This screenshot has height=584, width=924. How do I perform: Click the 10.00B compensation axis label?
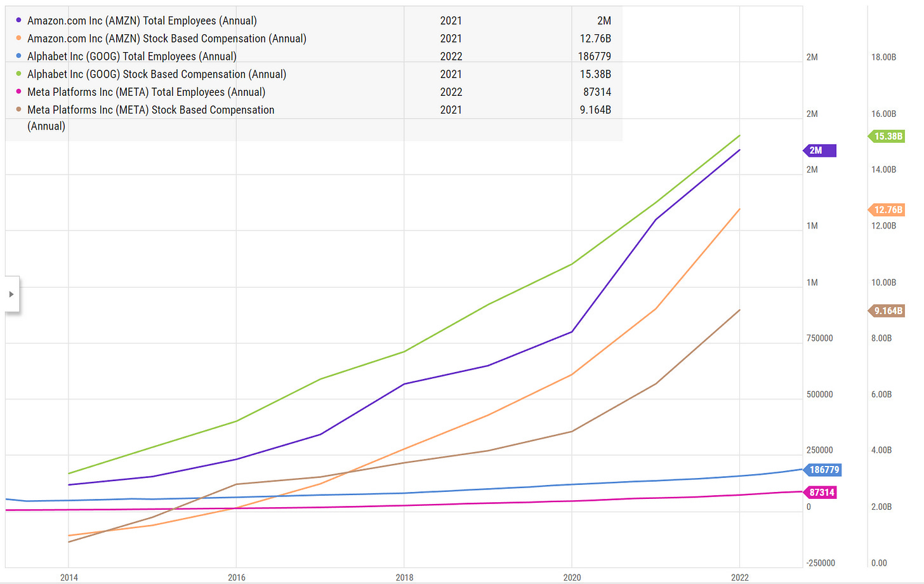(884, 282)
